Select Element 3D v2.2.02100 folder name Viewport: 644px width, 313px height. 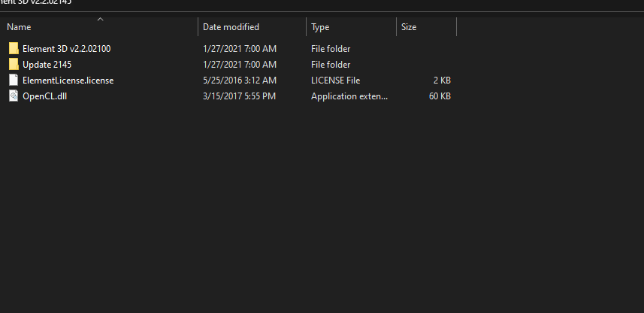tap(67, 49)
